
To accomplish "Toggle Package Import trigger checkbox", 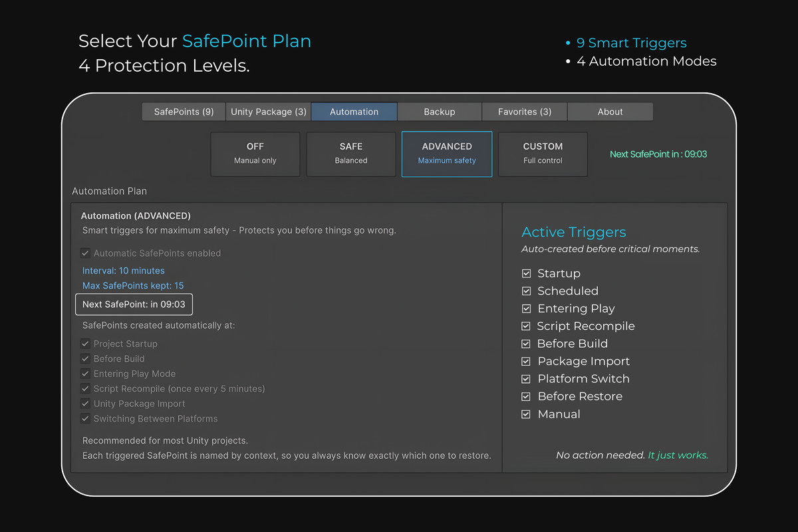I will (526, 361).
